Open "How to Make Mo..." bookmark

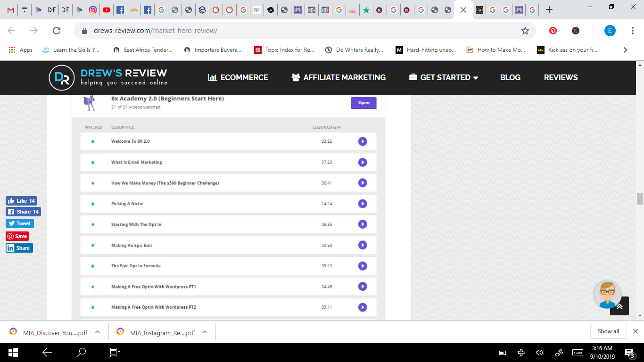[x=496, y=50]
